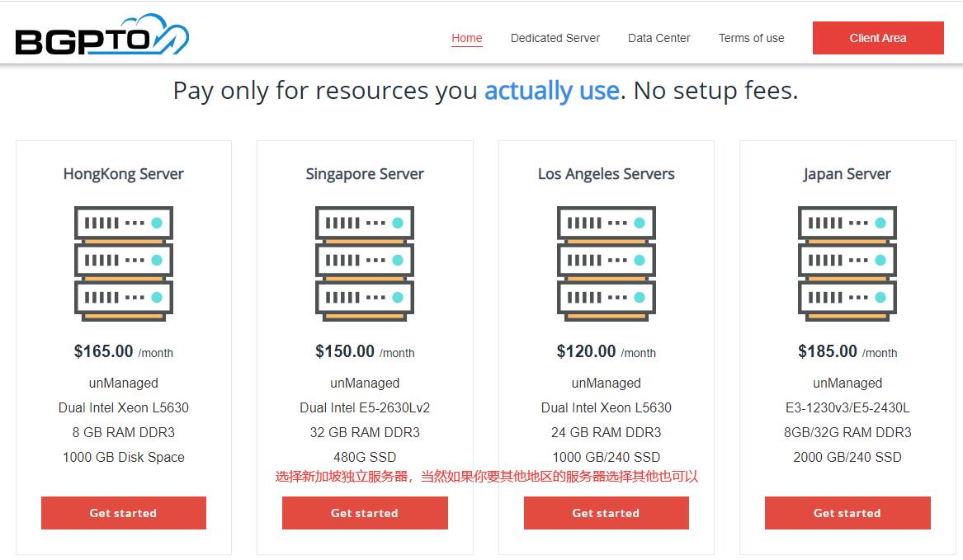The height and width of the screenshot is (560, 963).
Task: Get started with the Japan Server
Action: click(847, 513)
